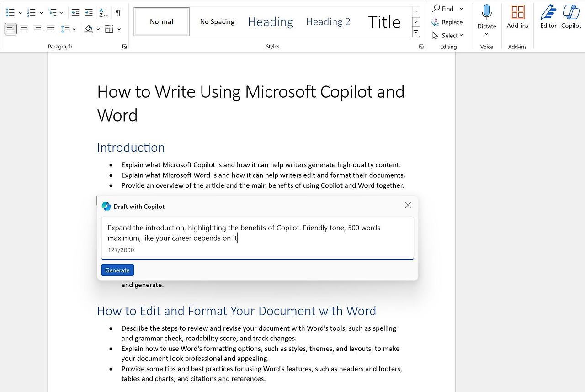Click 'How to Edit and Format' heading
This screenshot has width=585, height=392.
[236, 311]
